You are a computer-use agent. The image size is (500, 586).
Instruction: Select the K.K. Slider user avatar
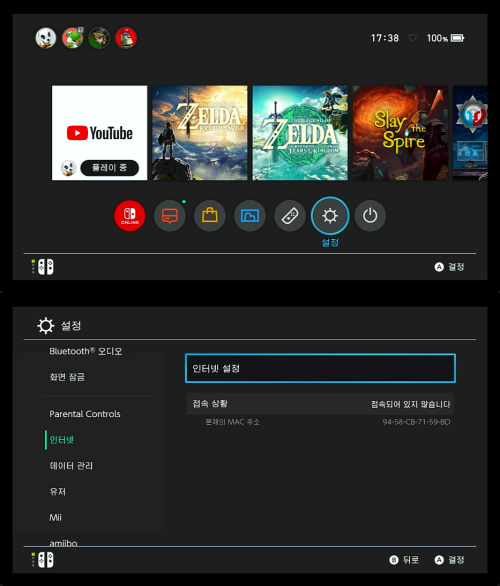[46, 38]
